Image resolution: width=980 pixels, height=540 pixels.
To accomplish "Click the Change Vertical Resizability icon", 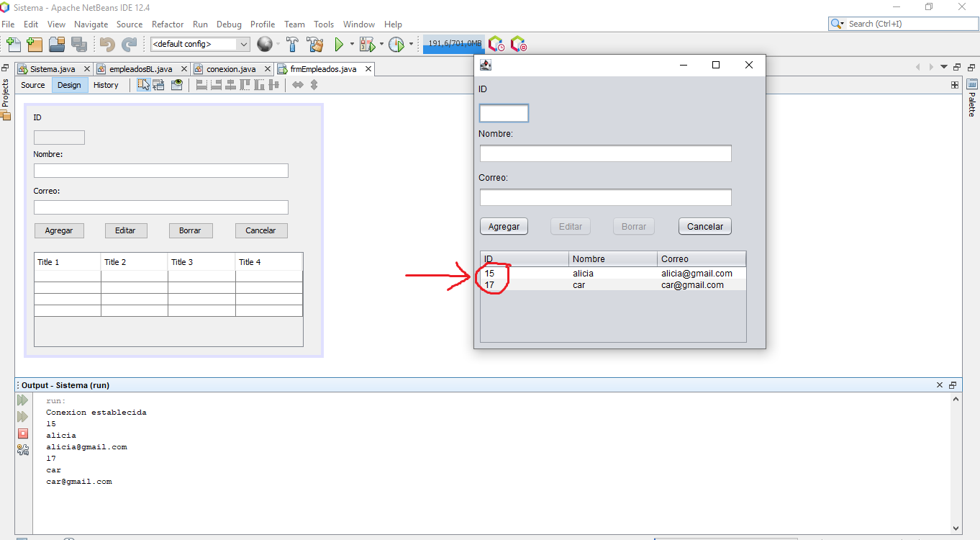I will click(314, 85).
